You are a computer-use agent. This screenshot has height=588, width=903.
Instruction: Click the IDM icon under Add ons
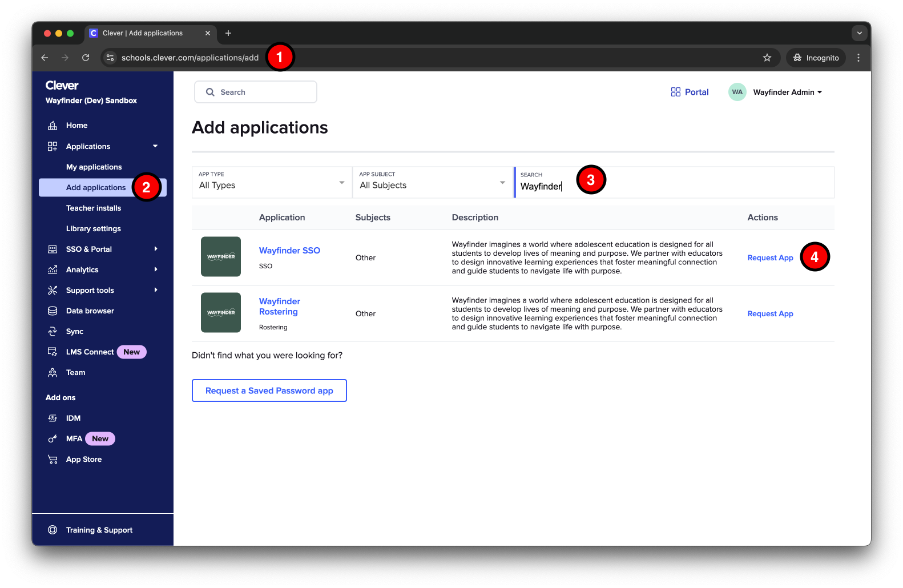[53, 418]
